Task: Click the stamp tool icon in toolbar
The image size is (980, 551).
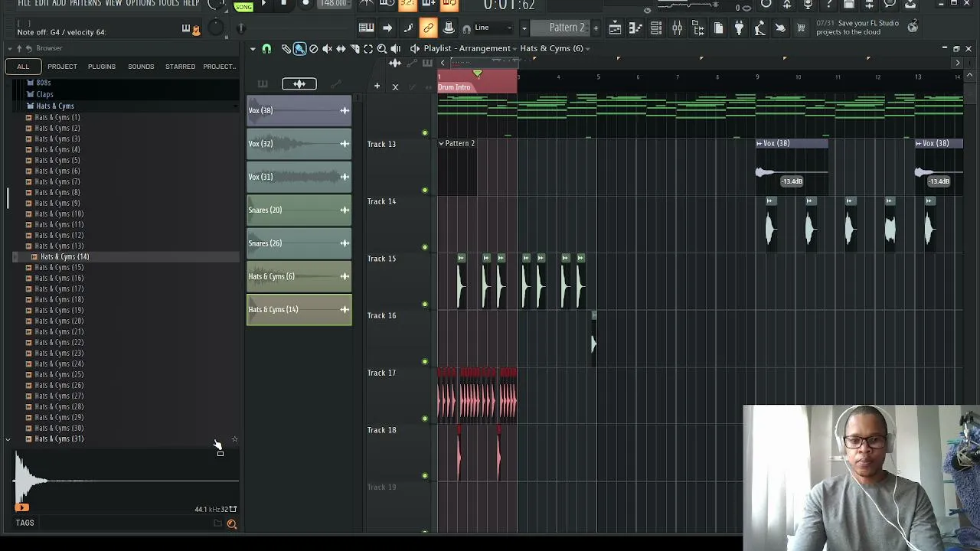Action: point(449,28)
